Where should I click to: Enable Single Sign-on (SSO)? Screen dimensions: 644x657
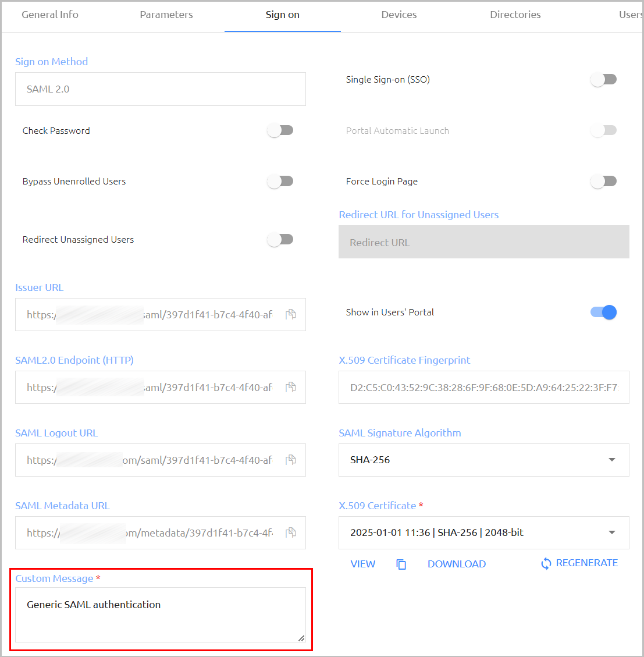(x=603, y=79)
